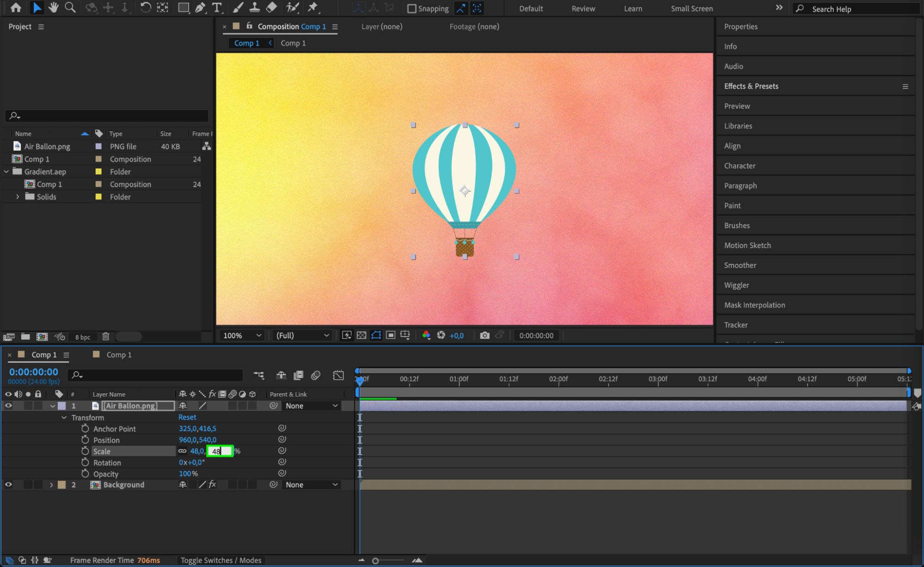This screenshot has width=924, height=567.
Task: Open the 100% magnification dropdown
Action: point(242,335)
